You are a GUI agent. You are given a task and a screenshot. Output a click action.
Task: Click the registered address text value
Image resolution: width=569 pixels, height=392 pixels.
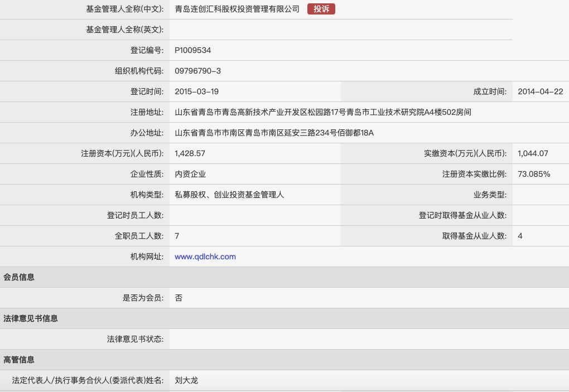323,113
